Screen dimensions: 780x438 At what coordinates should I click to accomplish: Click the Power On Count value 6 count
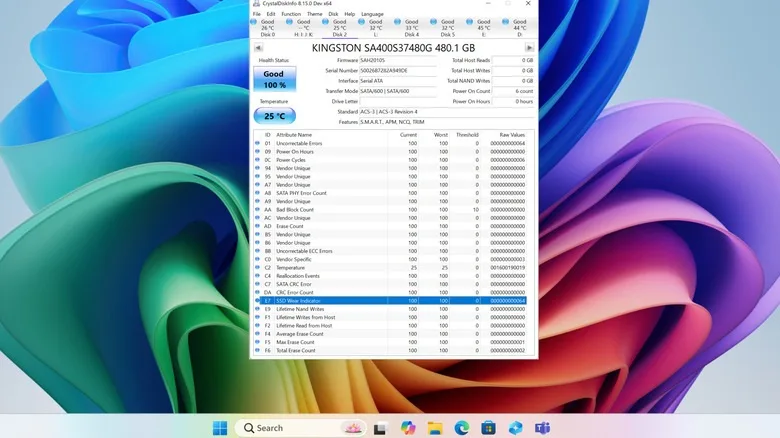513,91
